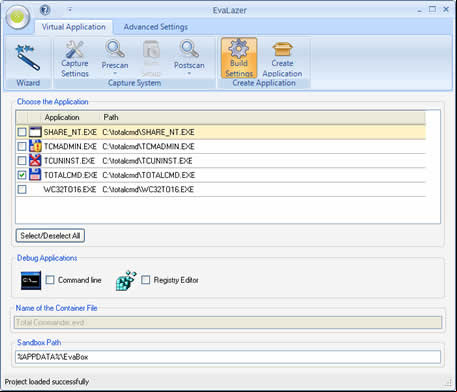Image resolution: width=457 pixels, height=392 pixels.
Task: Open the round green application menu orb
Action: pos(18,17)
